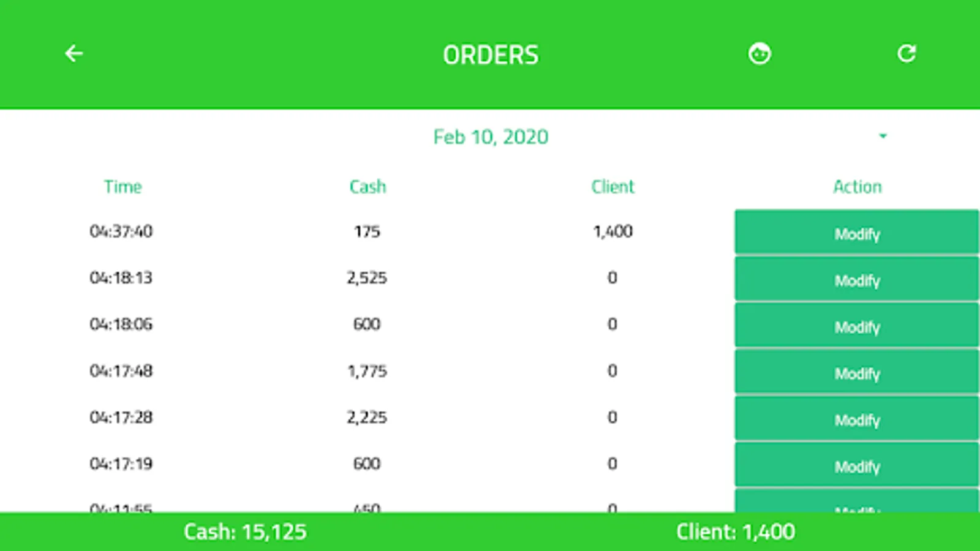The height and width of the screenshot is (551, 980).
Task: Modify the 04:37:40 order
Action: click(856, 233)
